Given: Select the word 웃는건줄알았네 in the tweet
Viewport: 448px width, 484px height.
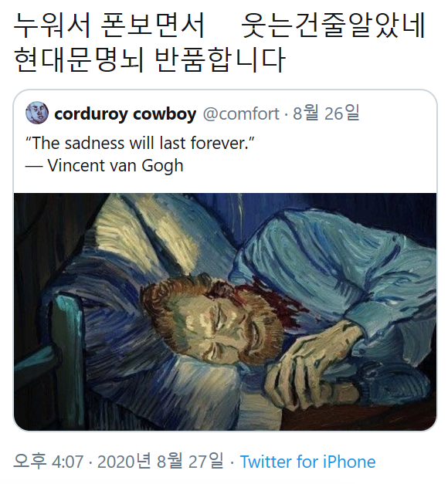Looking at the screenshot, I should pos(333,25).
